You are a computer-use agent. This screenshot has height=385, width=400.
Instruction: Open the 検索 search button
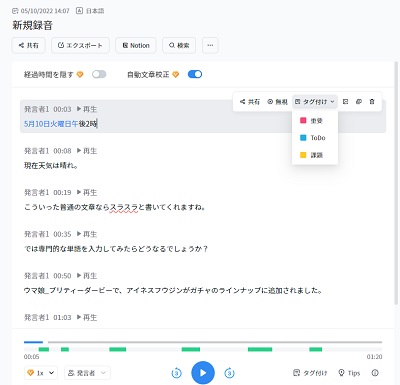tap(179, 45)
